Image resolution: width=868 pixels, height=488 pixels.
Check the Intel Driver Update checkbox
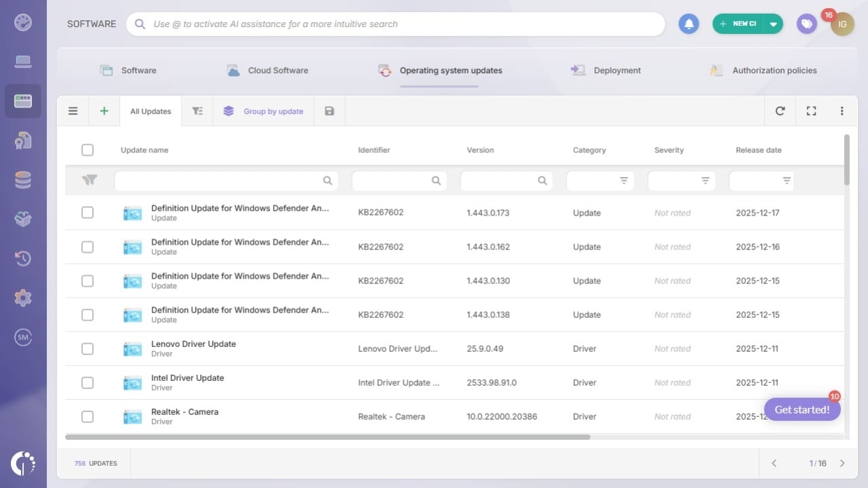[87, 382]
